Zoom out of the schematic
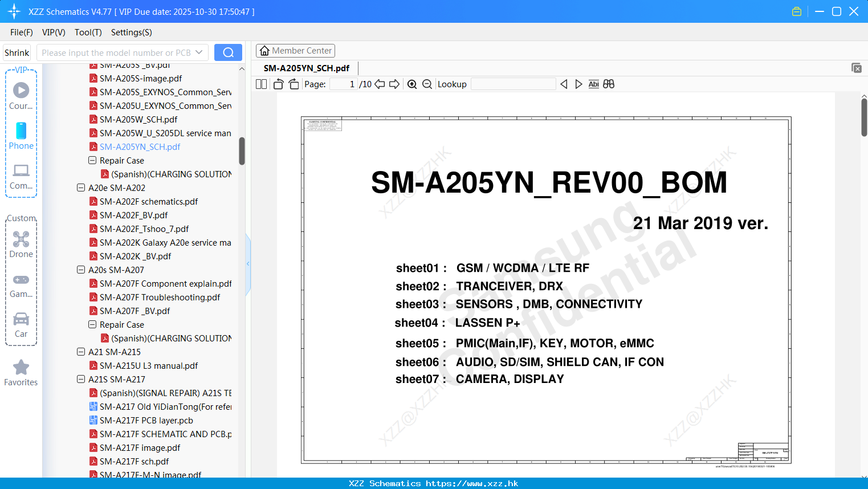The image size is (868, 489). point(427,84)
